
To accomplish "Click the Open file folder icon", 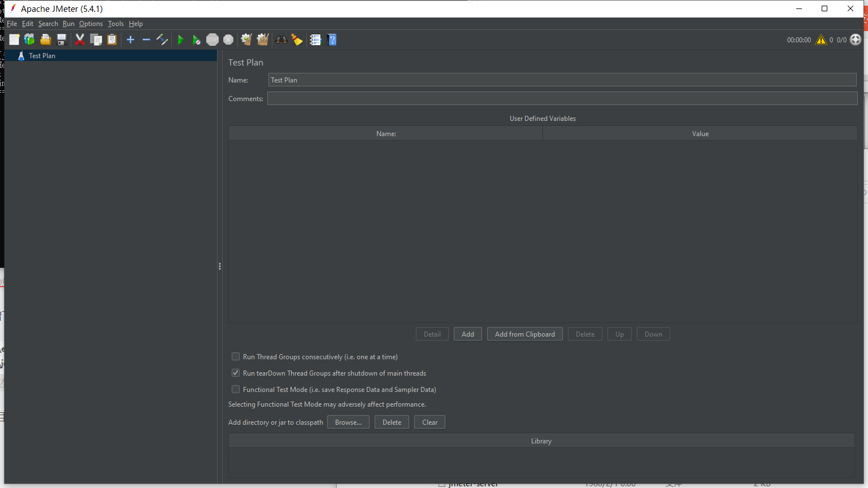I will [46, 40].
